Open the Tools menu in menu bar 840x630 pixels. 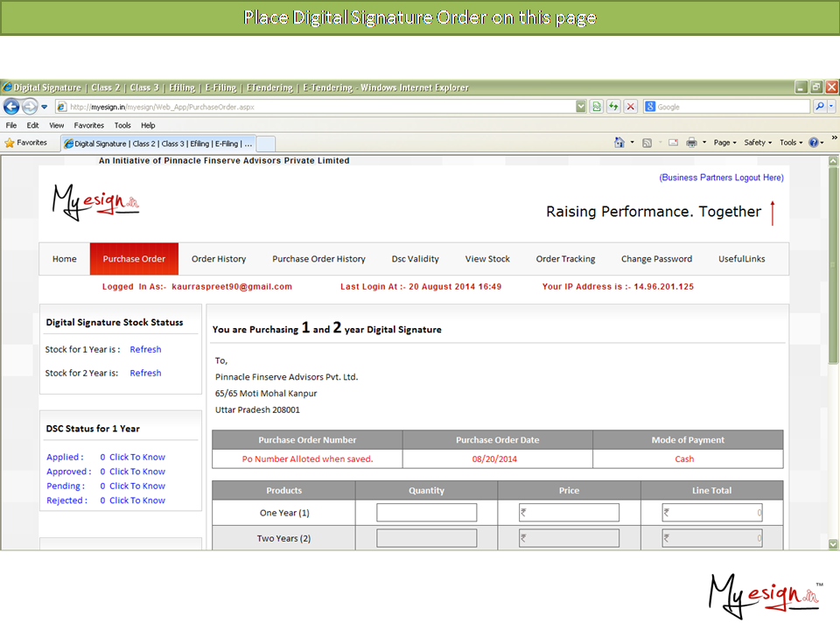tap(122, 126)
